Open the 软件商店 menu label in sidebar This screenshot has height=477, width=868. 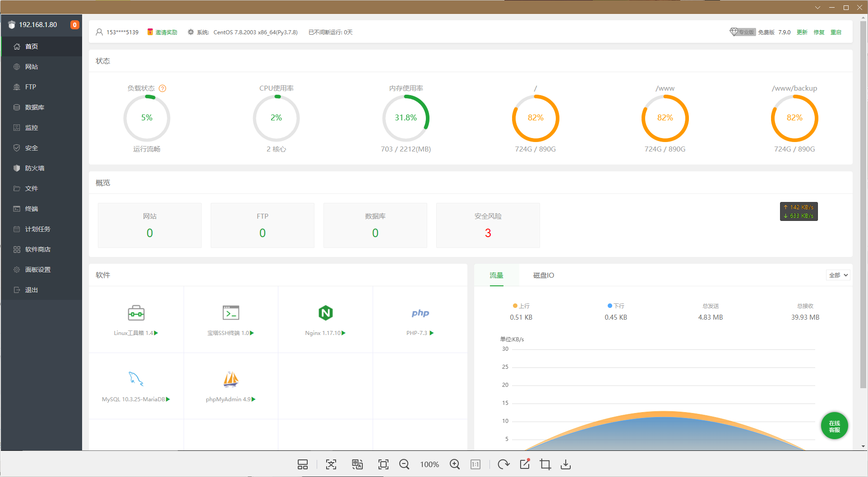coord(38,249)
